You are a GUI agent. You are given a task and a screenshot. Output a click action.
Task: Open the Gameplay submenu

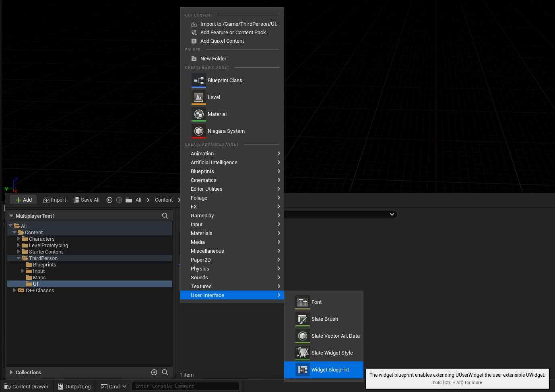click(x=202, y=215)
